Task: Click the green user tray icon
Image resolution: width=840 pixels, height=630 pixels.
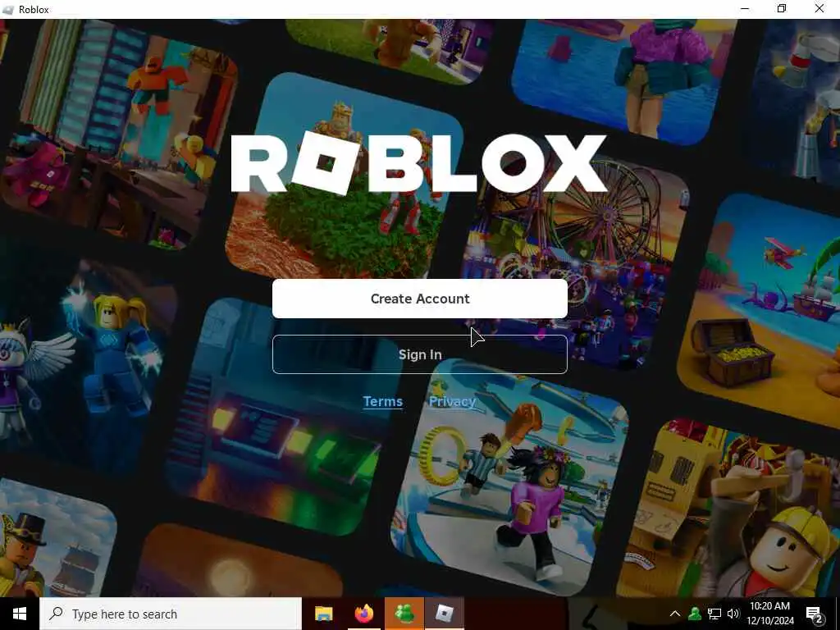Action: pyautogui.click(x=695, y=614)
